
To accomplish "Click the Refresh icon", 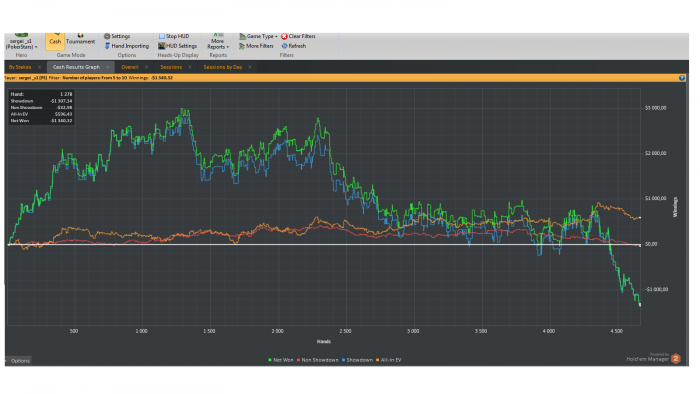I will pyautogui.click(x=284, y=46).
